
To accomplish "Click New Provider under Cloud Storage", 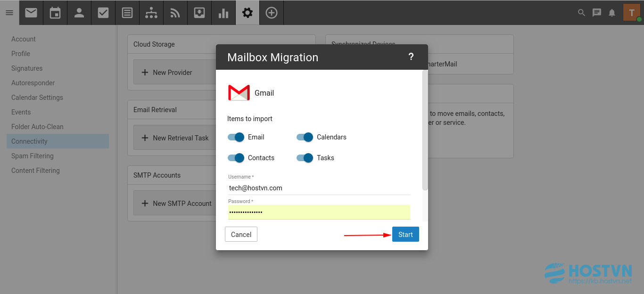I will (x=174, y=72).
